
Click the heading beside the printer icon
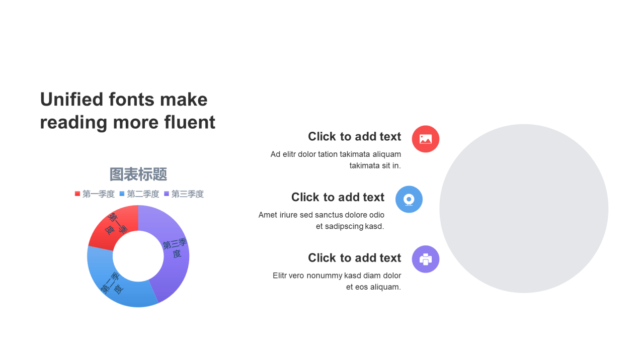[x=354, y=258]
